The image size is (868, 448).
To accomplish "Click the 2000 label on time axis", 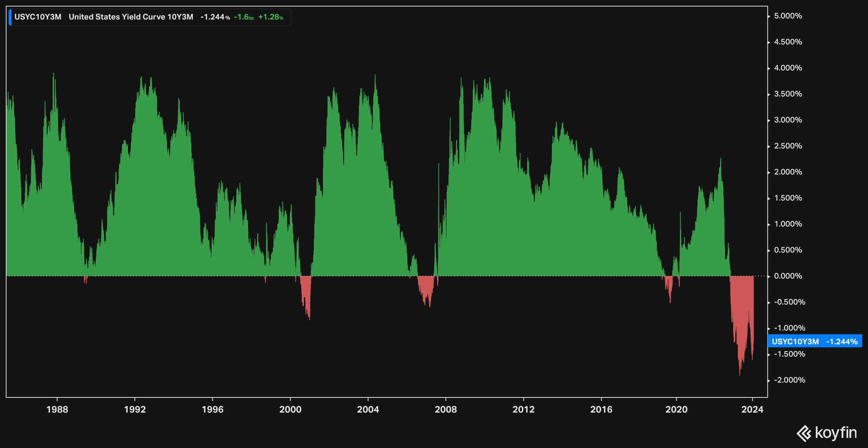I will [290, 409].
